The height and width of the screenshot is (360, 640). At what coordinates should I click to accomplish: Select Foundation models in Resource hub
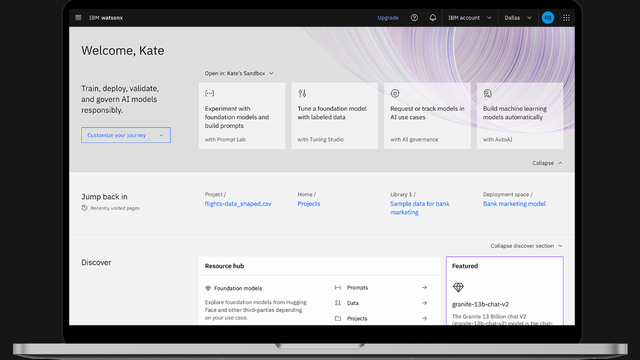click(238, 288)
